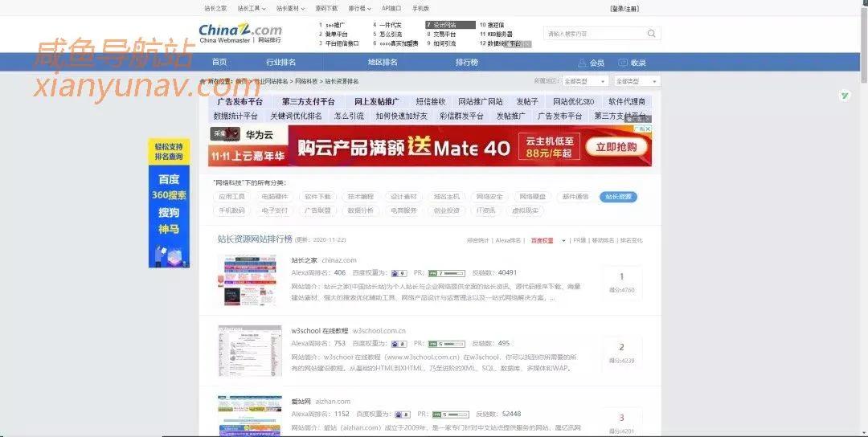This screenshot has width=868, height=437.
Task: Click Baidu weight badge for aizhan.com
Action: pos(403,415)
